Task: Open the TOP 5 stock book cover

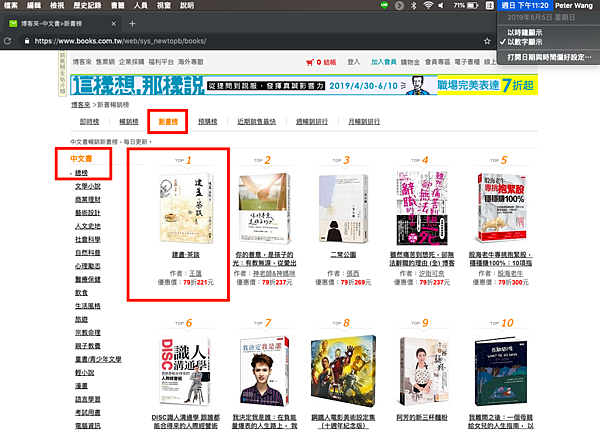Action: 502,208
